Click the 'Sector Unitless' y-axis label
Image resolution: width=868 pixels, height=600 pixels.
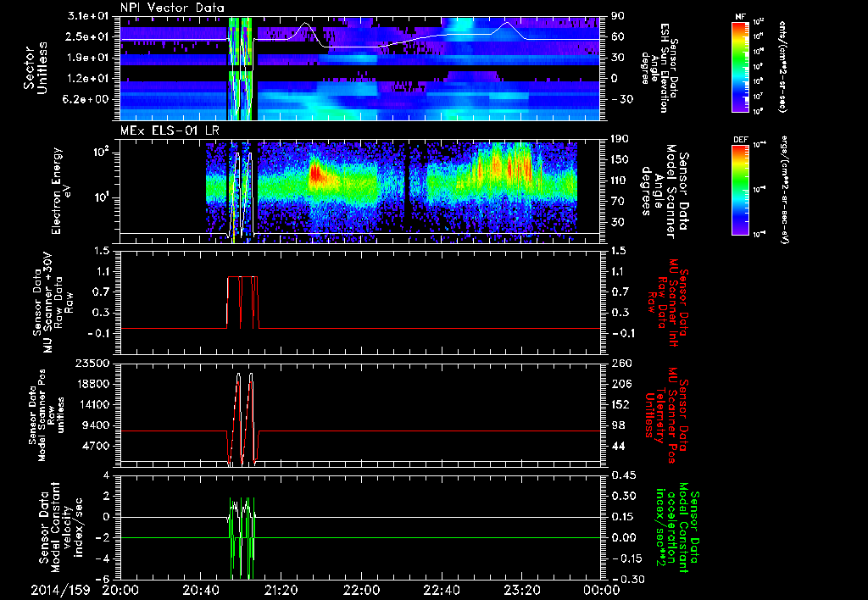[36, 69]
